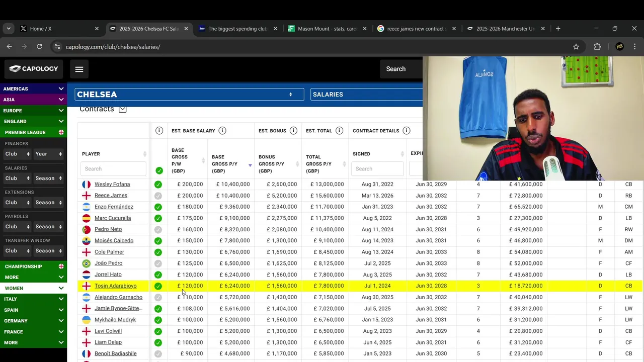Sort by Base Gross P/W column arrows
The height and width of the screenshot is (362, 644).
coord(203,160)
